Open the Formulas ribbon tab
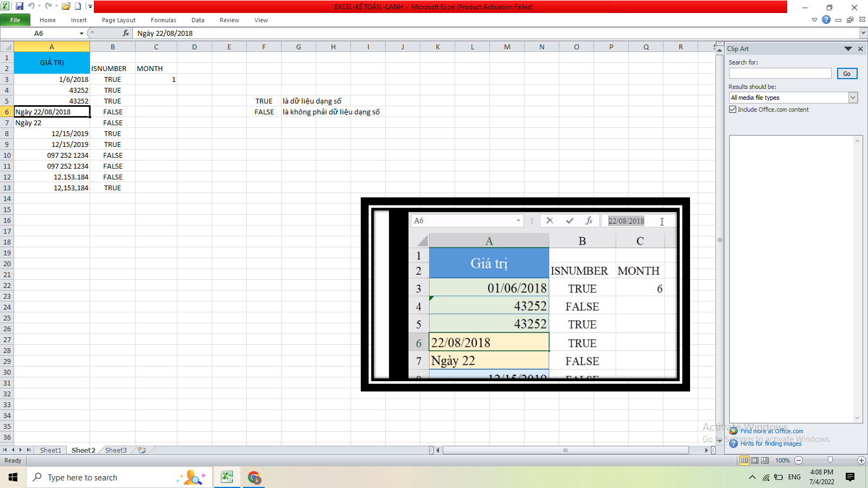 coord(163,20)
